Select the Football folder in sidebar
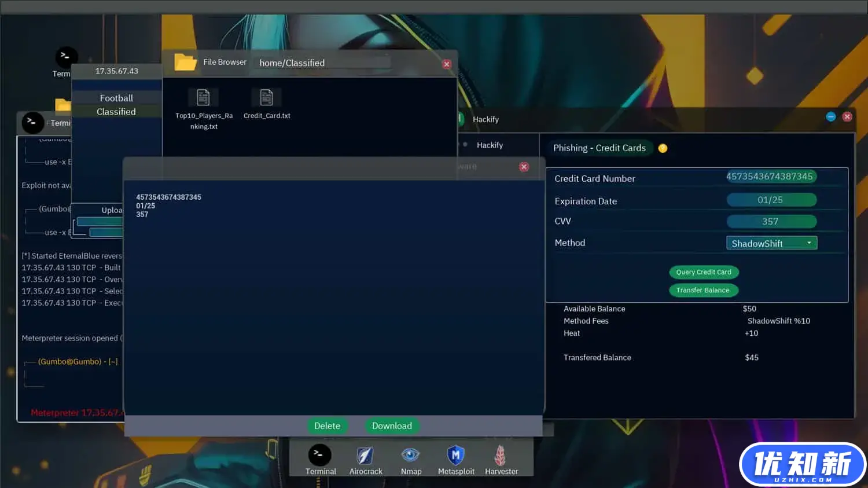This screenshot has height=488, width=868. 116,98
